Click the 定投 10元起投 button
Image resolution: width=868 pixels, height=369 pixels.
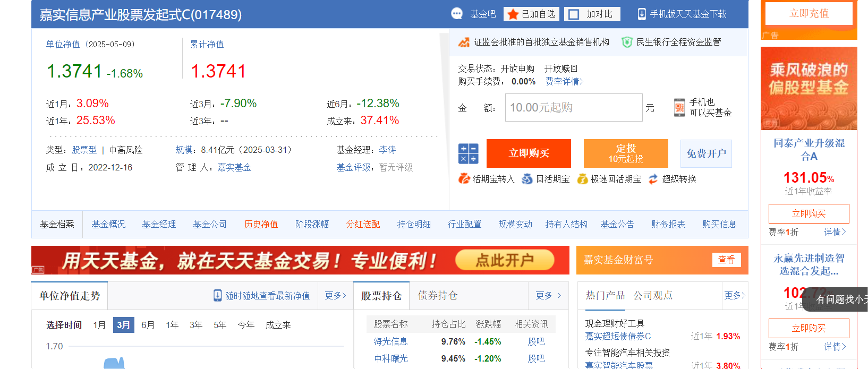click(x=626, y=153)
